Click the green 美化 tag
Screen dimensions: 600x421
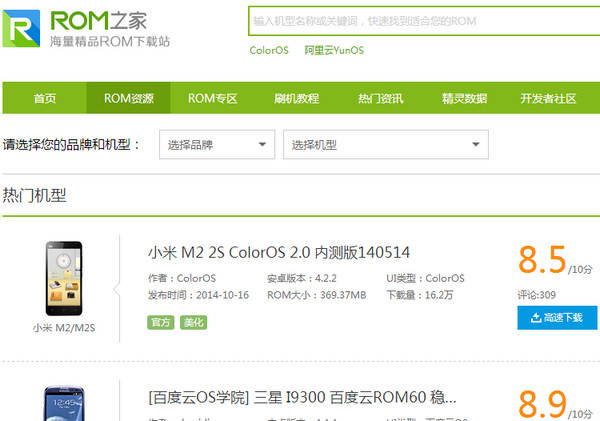pos(193,322)
